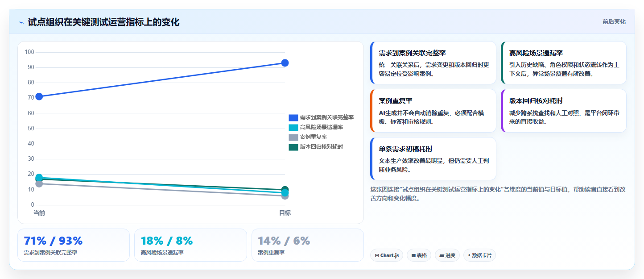Click the 71% / 93% stat value
The width and height of the screenshot is (644, 279).
tap(53, 241)
